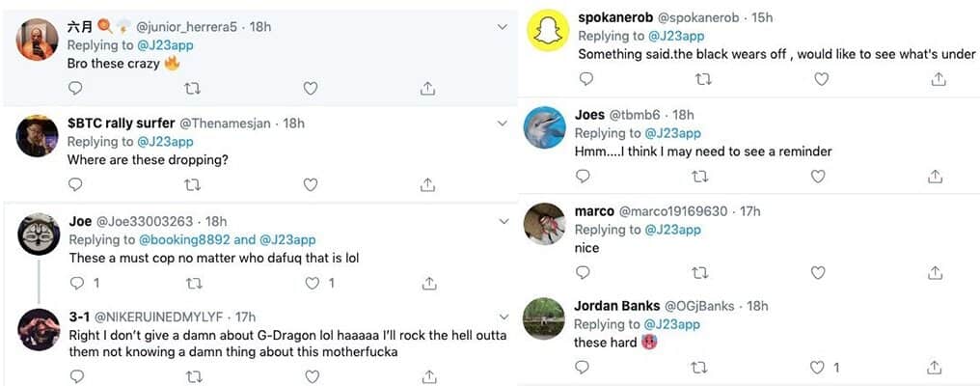Retweet the "Bro these crazy" tweet
Screen dimensions: 980x386
pyautogui.click(x=192, y=88)
